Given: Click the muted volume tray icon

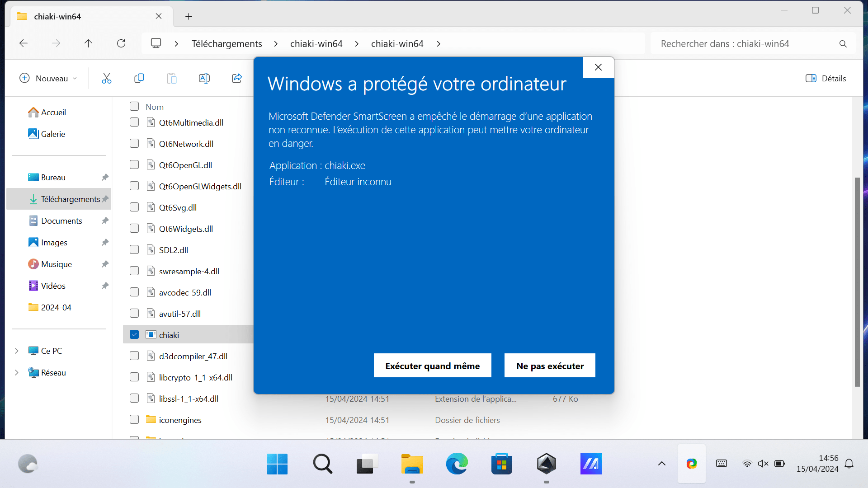Looking at the screenshot, I should click(763, 464).
